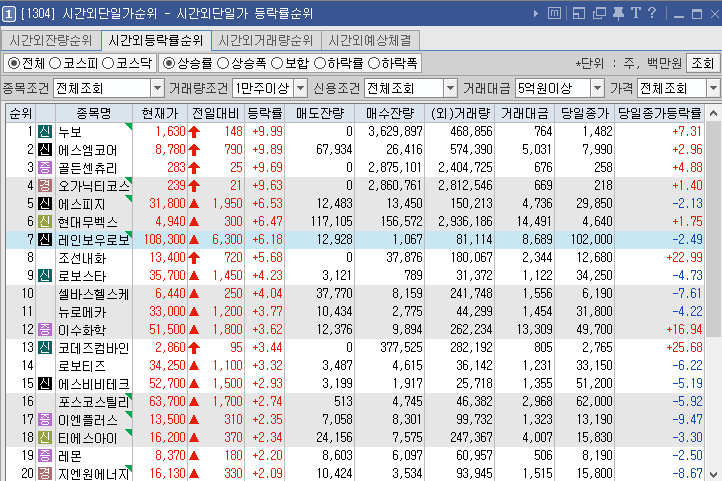Click the 조회 search button
This screenshot has width=722, height=481.
(x=703, y=63)
